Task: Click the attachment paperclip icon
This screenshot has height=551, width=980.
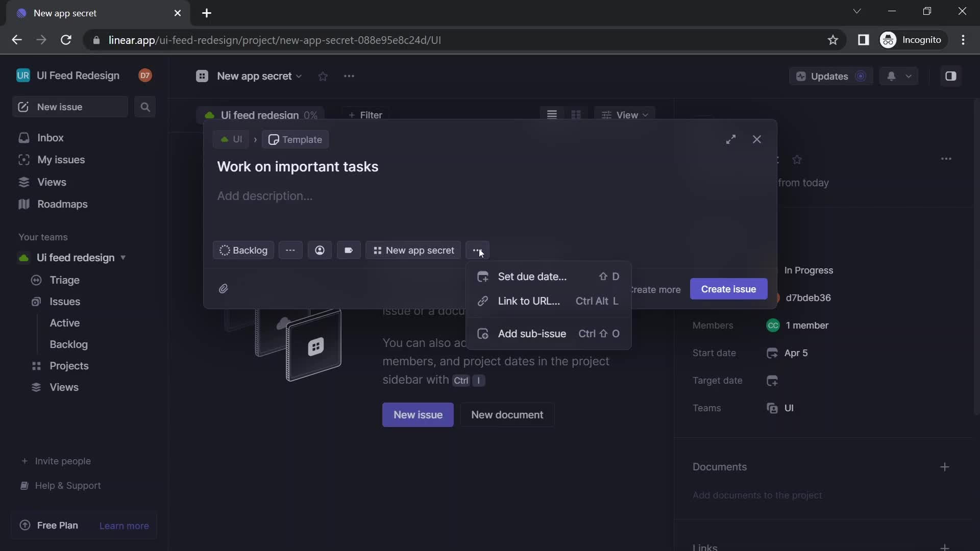Action: tap(224, 289)
